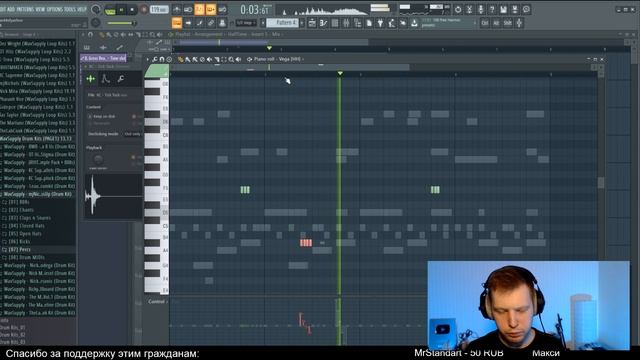640x360 pixels.
Task: Click the sampler settings tab with green arrows
Action: coord(91,78)
